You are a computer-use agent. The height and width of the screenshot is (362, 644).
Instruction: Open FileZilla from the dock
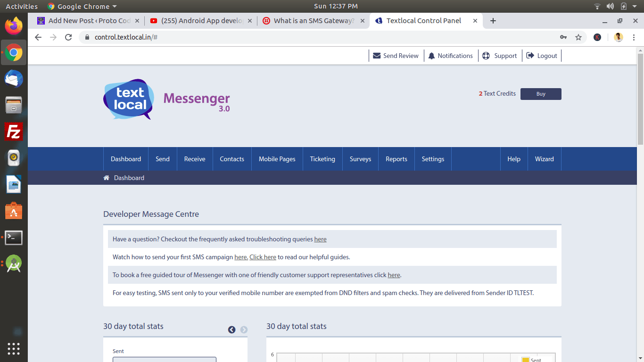click(x=14, y=132)
